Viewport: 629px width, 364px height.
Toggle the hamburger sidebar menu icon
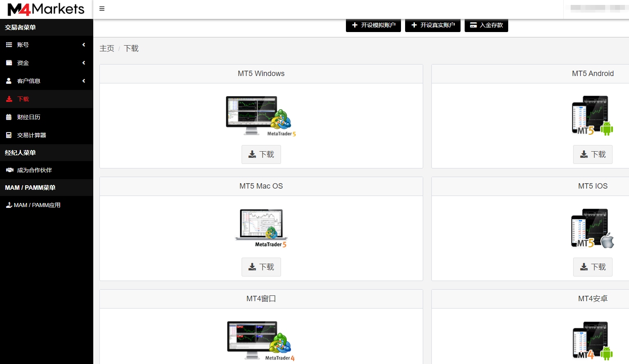pos(102,9)
